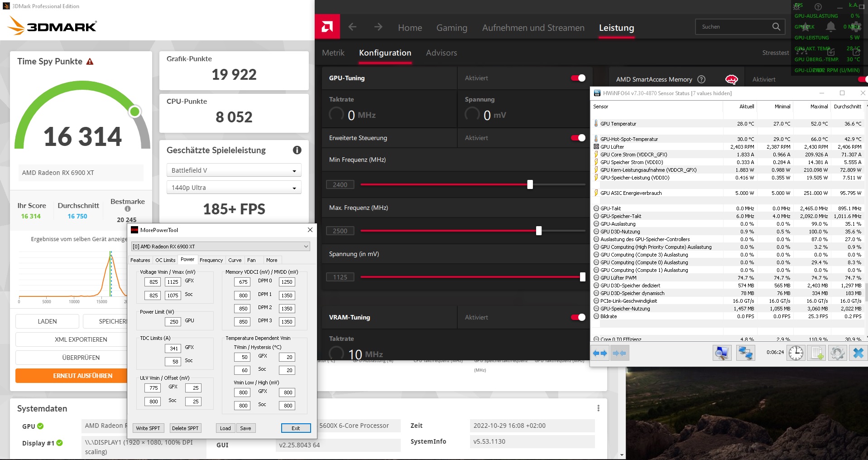Image resolution: width=868 pixels, height=460 pixels.
Task: Click the Spannung (in mV) slider handle
Action: pyautogui.click(x=582, y=277)
